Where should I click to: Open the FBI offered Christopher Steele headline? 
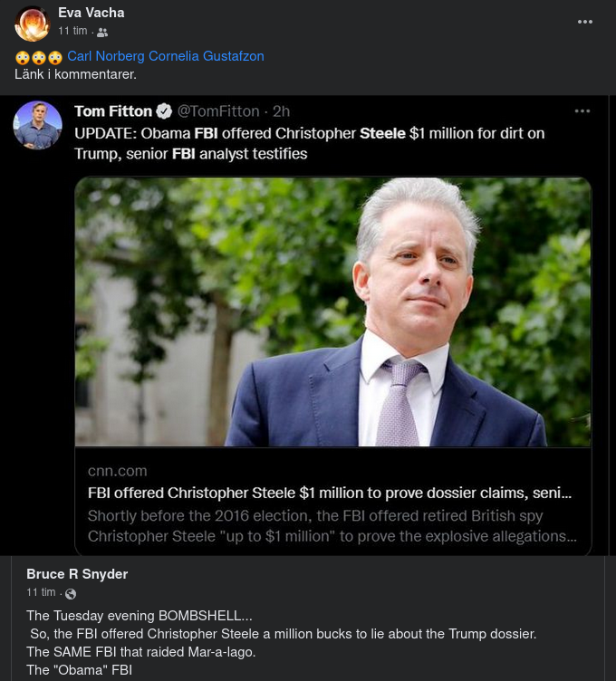click(x=330, y=494)
